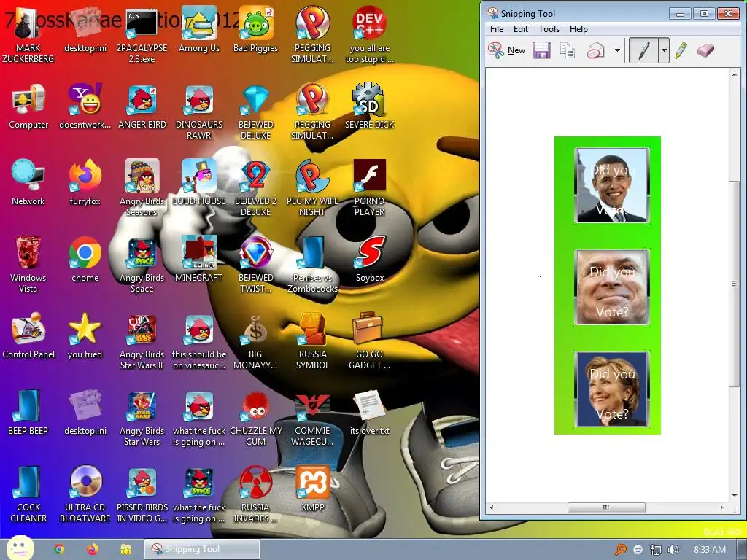Select the 'its over.txt' file icon
Image resolution: width=747 pixels, height=560 pixels.
369,413
